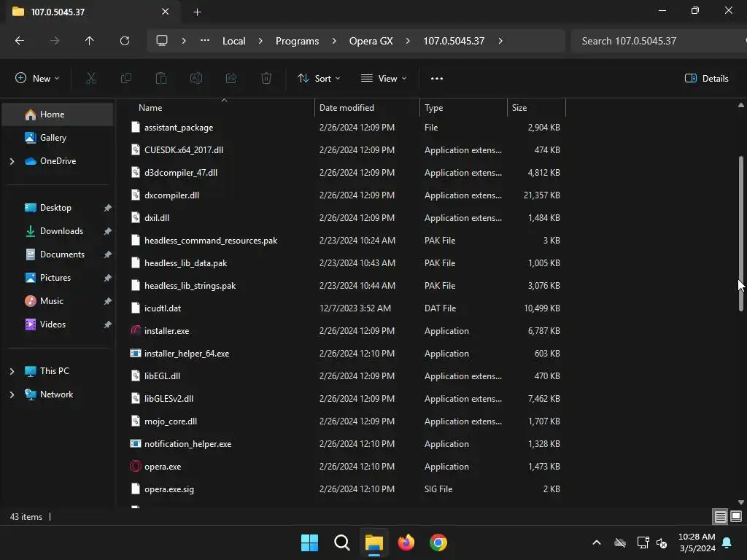Select the installer.exe file
Image resolution: width=747 pixels, height=560 pixels.
tap(345, 331)
